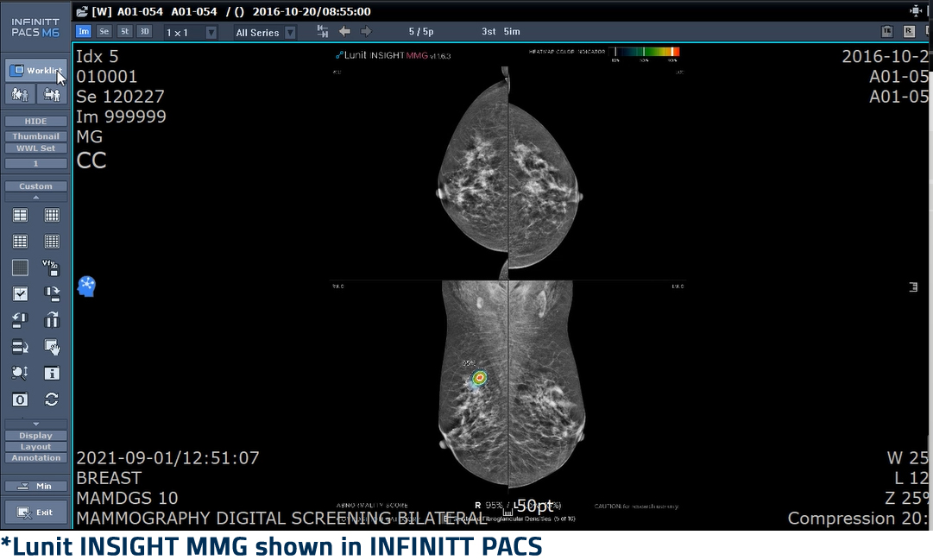The width and height of the screenshot is (933, 560).
Task: Select the 2x2 grid layout icon
Action: click(20, 215)
